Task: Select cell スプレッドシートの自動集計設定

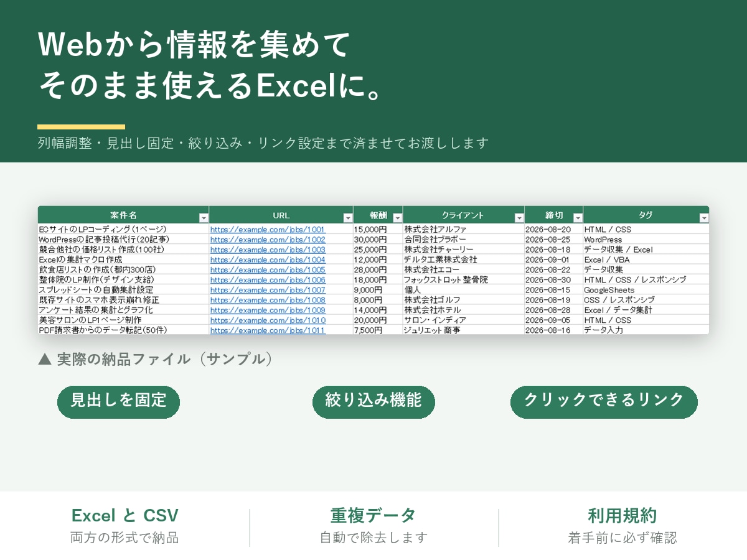Action: (x=123, y=290)
